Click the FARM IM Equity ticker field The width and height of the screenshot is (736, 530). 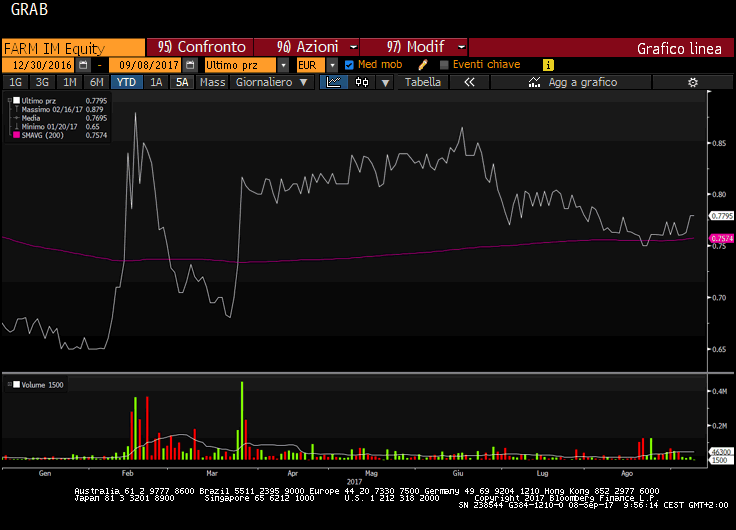point(73,47)
